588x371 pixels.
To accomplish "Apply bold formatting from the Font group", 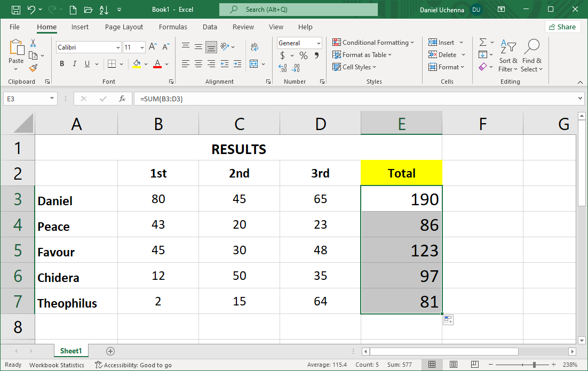I will coord(61,63).
